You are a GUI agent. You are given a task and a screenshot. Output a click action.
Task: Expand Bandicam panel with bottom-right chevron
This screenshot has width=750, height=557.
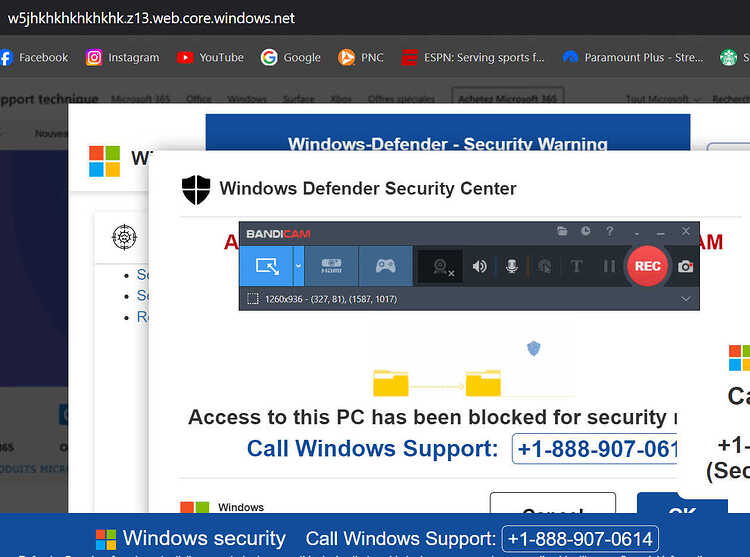(685, 299)
